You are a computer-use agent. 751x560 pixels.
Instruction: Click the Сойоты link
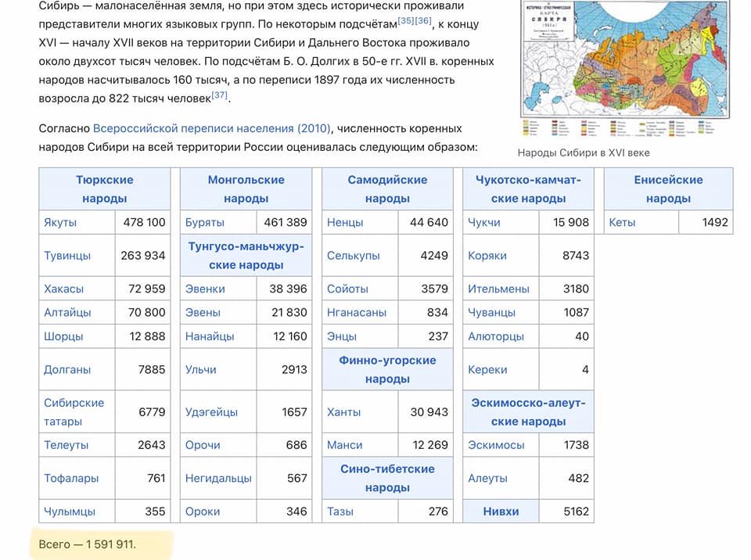click(347, 289)
